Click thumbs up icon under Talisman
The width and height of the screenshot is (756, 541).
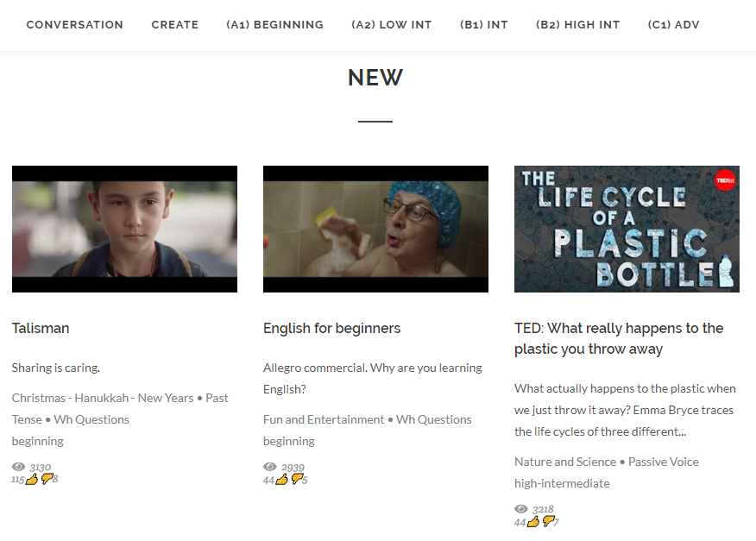click(32, 479)
